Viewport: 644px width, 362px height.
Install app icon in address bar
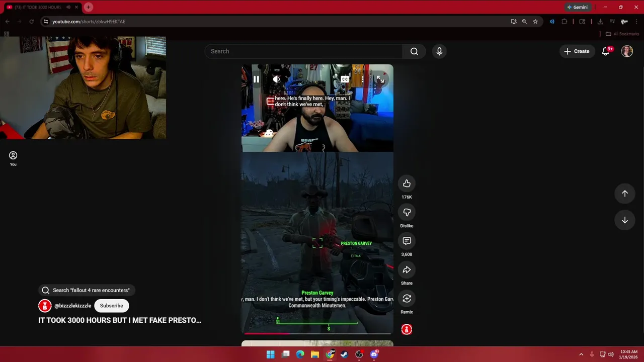[513, 22]
